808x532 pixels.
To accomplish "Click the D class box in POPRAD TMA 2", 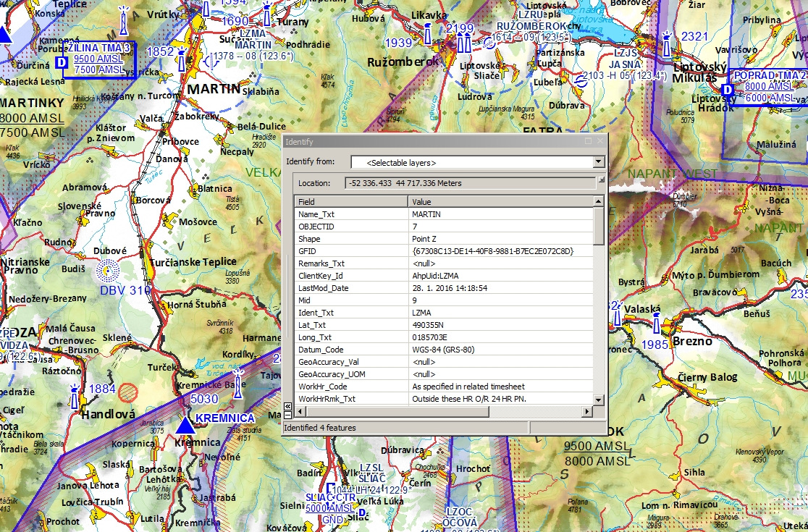I will click(x=728, y=90).
